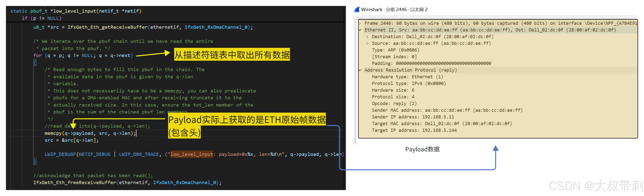Click the Wireshark shark fin icon
The image size is (644, 196).
pos(357,10)
